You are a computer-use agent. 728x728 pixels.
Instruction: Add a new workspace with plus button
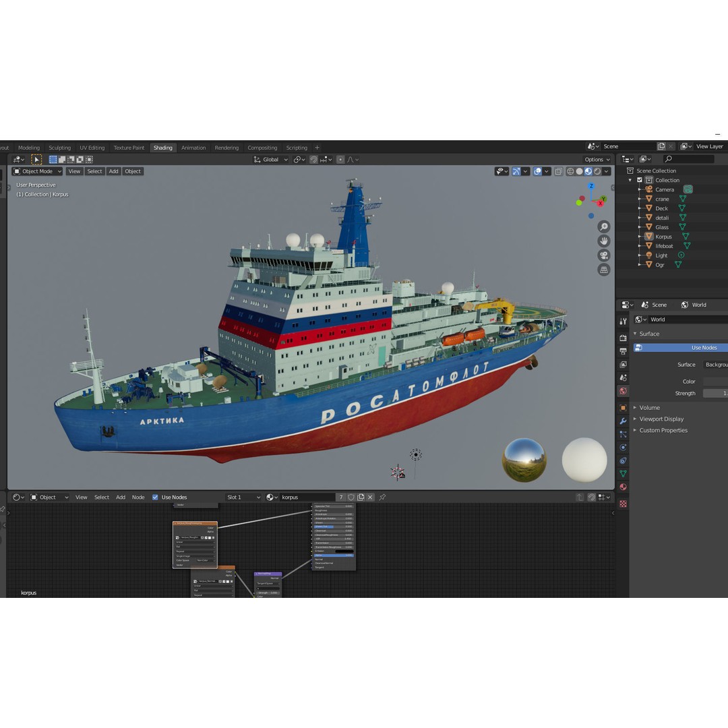tap(317, 148)
